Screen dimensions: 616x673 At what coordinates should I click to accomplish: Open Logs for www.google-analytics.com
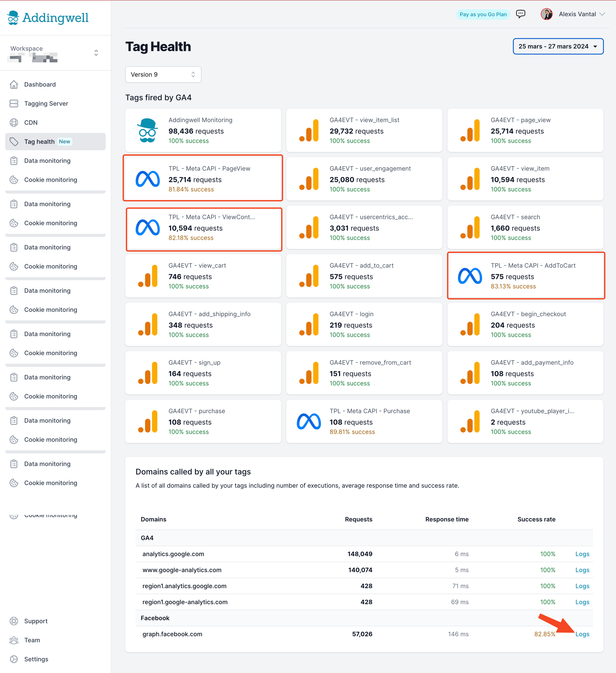pos(582,570)
